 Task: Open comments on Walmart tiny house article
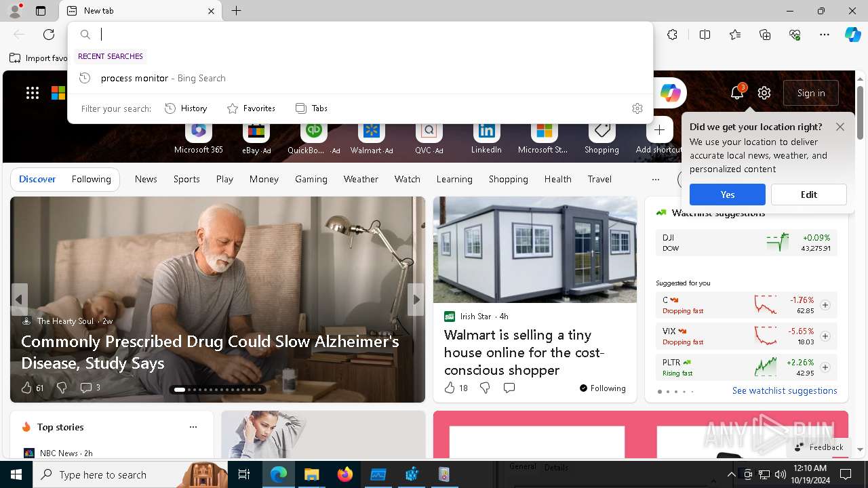pos(509,388)
